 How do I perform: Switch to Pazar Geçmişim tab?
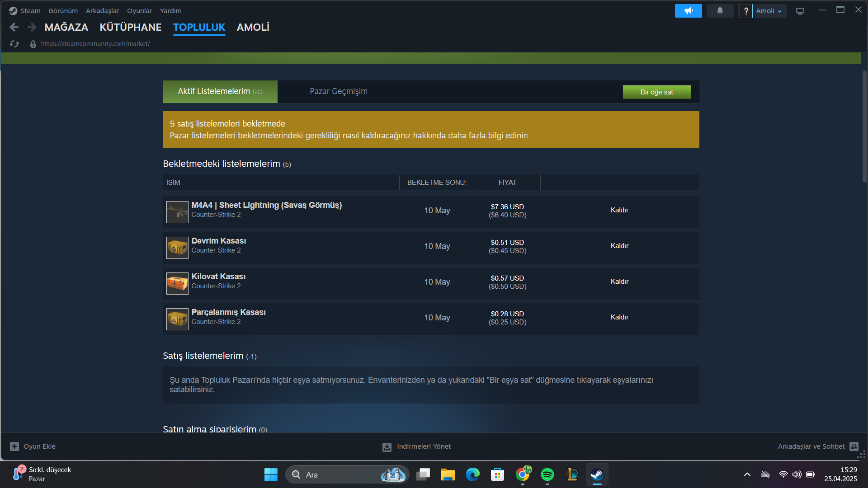[338, 91]
